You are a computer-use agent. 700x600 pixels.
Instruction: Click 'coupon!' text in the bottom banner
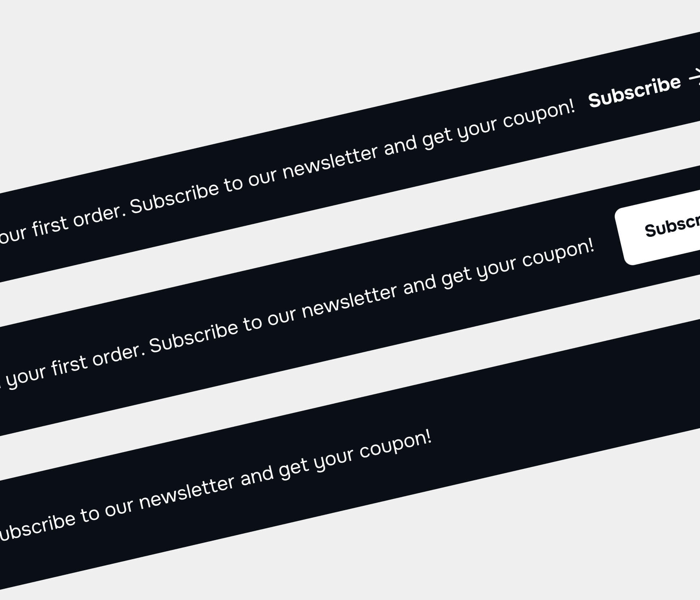pyautogui.click(x=395, y=444)
